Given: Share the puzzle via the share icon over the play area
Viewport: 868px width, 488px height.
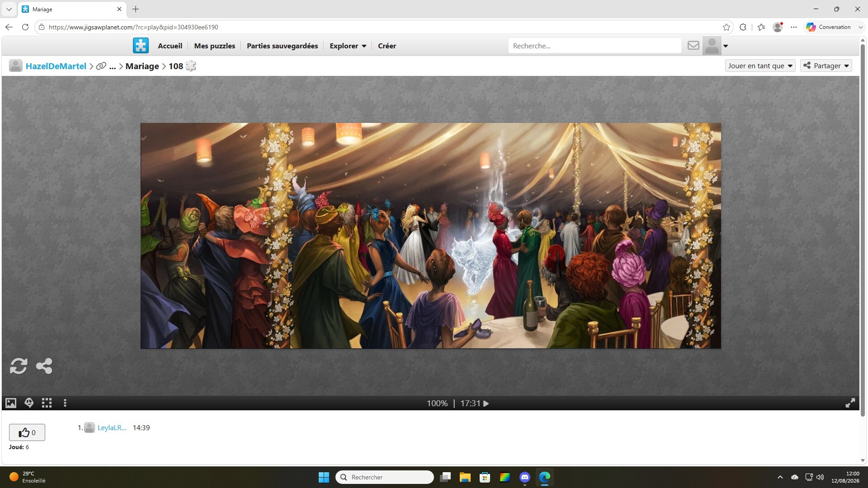Looking at the screenshot, I should pos(44,366).
